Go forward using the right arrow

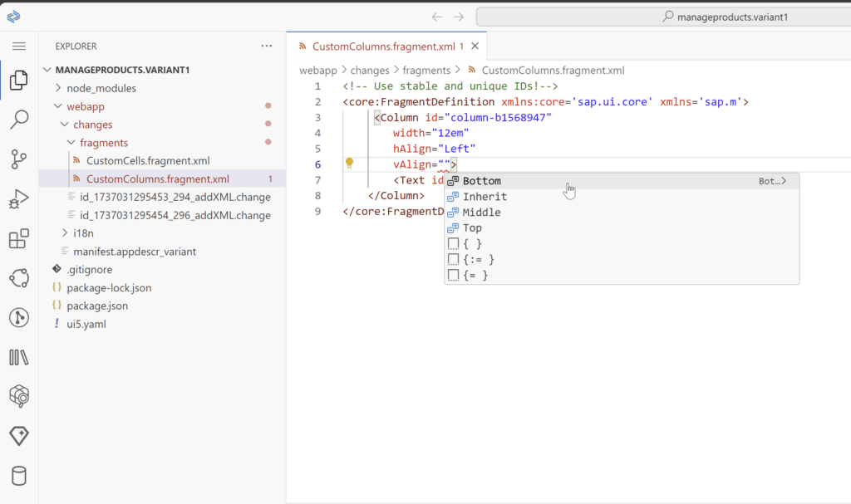click(x=459, y=17)
